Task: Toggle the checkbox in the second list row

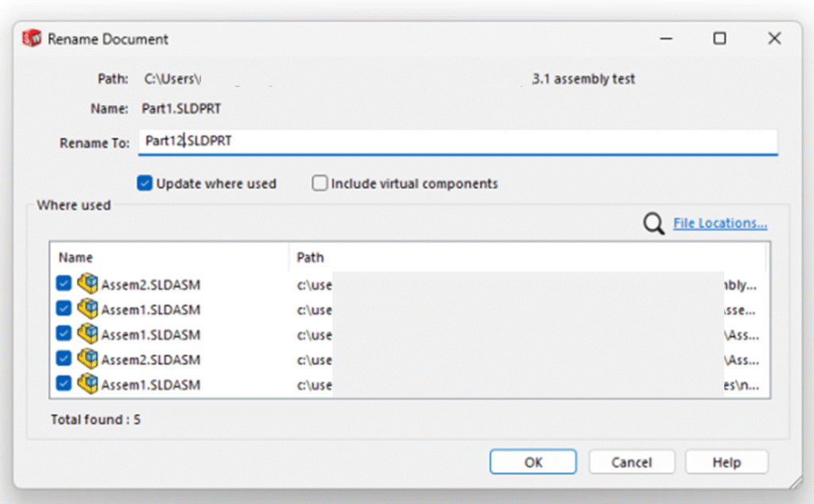Action: pyautogui.click(x=64, y=309)
